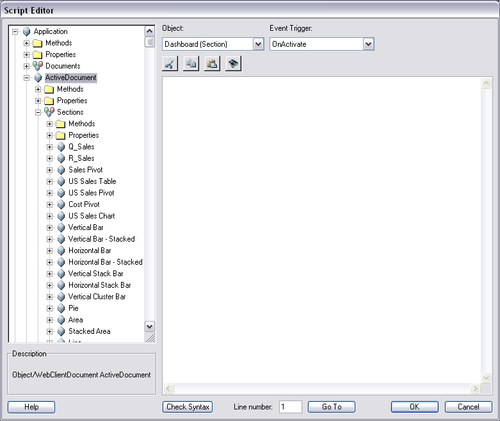This screenshot has width=500, height=421.
Task: Click the tree panel scroll down arrow
Action: coord(150,326)
